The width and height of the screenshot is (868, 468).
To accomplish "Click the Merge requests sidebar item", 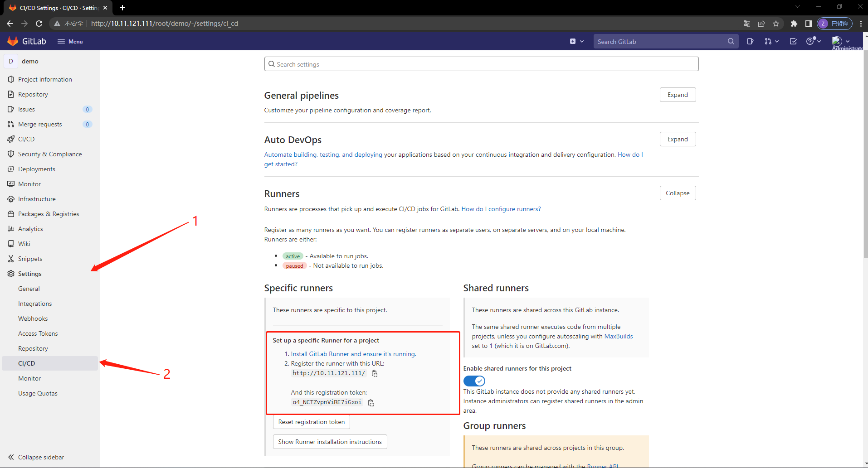I will pos(50,124).
